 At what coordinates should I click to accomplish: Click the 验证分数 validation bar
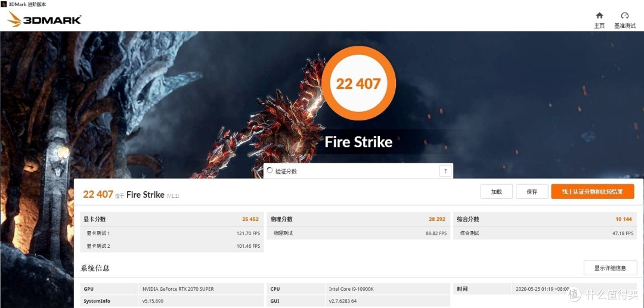[x=358, y=171]
